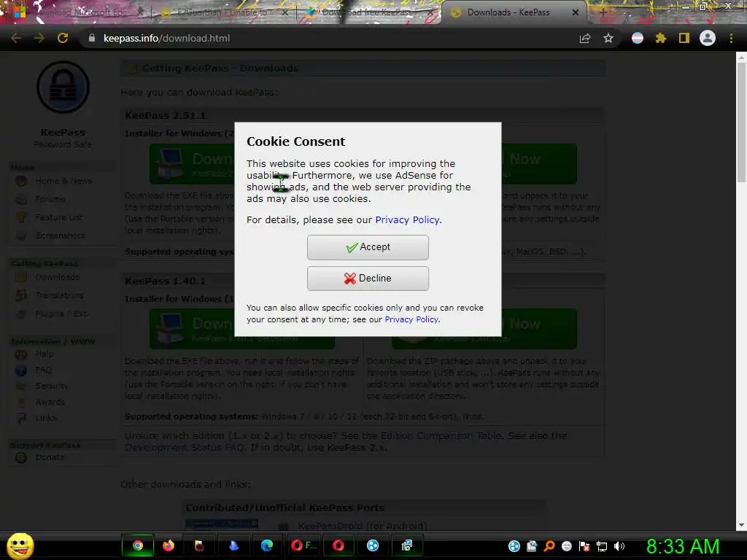The height and width of the screenshot is (560, 747).
Task: Click the KeePass padlock logo
Action: [x=63, y=87]
